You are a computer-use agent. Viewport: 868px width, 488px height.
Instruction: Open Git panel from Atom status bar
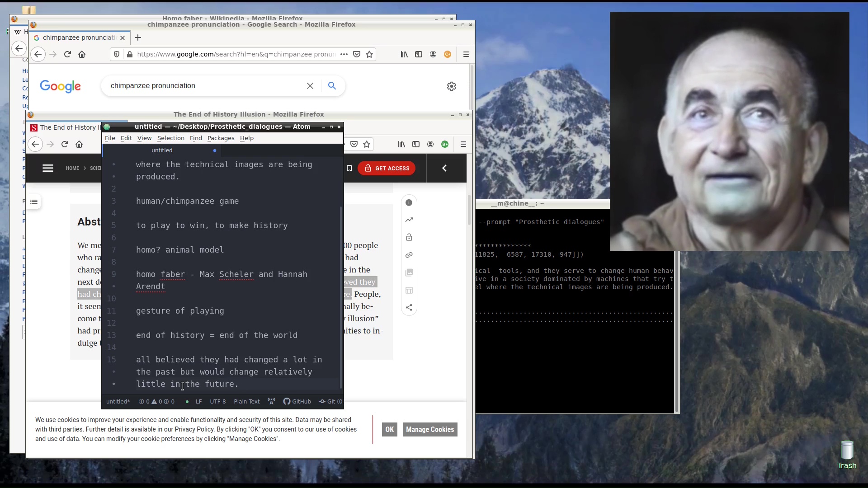coord(330,402)
